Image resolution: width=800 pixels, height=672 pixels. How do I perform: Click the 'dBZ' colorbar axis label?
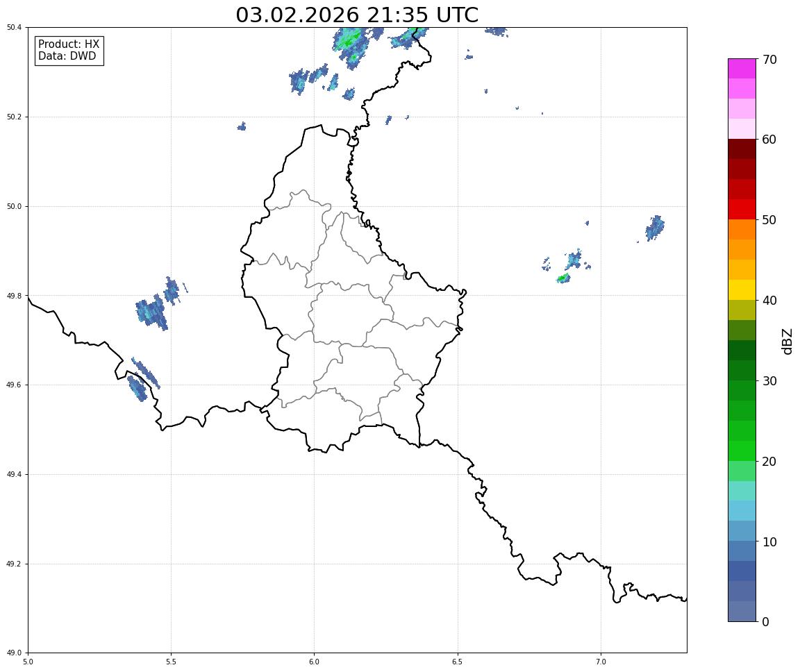[787, 341]
